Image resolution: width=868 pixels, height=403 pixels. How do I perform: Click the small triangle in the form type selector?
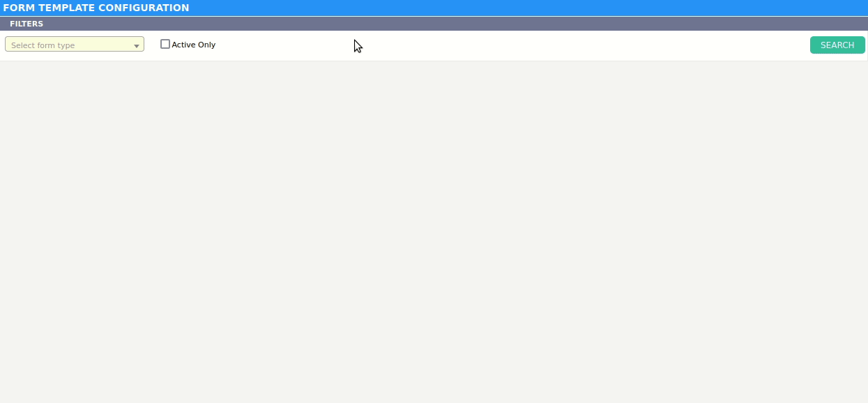click(137, 46)
